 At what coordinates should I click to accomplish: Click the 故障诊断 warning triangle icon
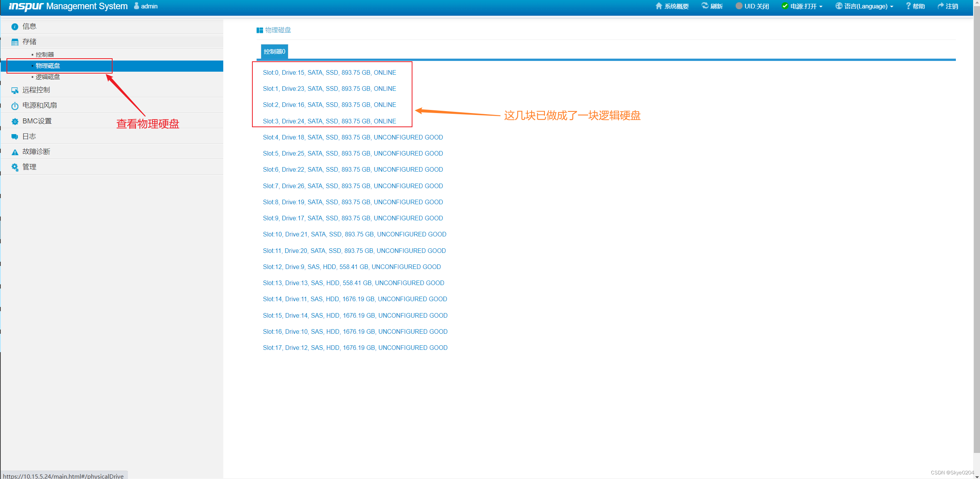pos(15,152)
